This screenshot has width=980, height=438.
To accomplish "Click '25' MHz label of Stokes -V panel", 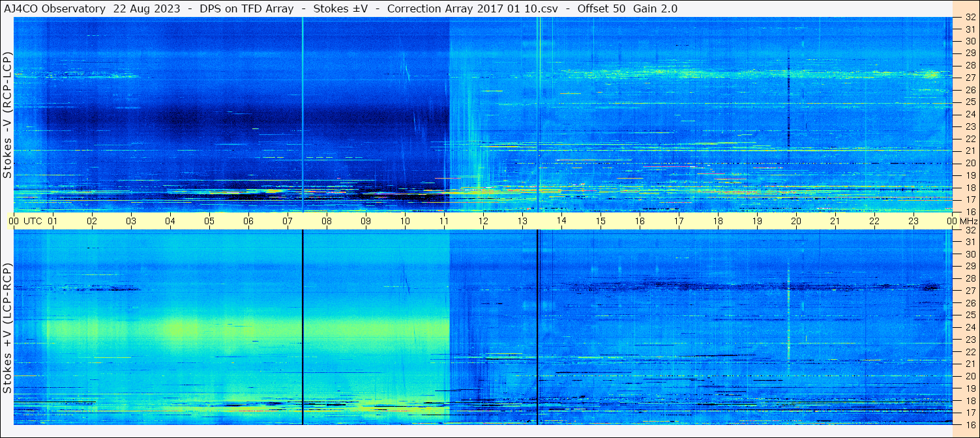I will click(x=970, y=102).
